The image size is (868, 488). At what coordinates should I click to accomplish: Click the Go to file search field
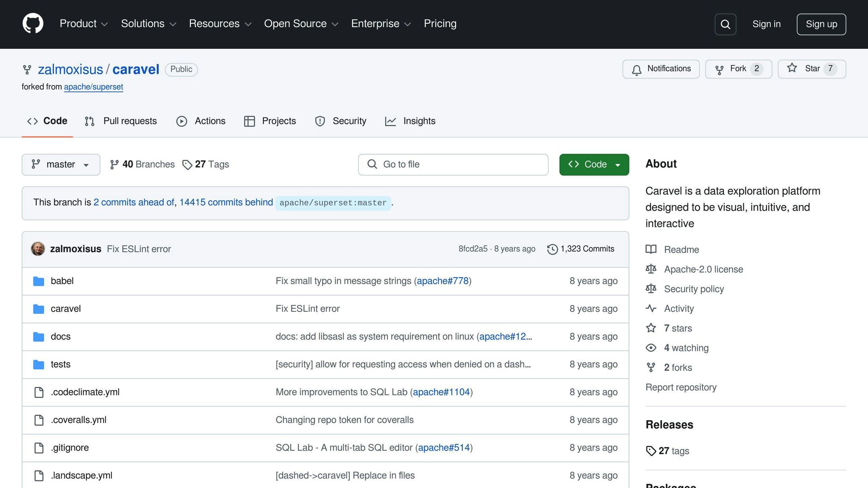click(453, 164)
